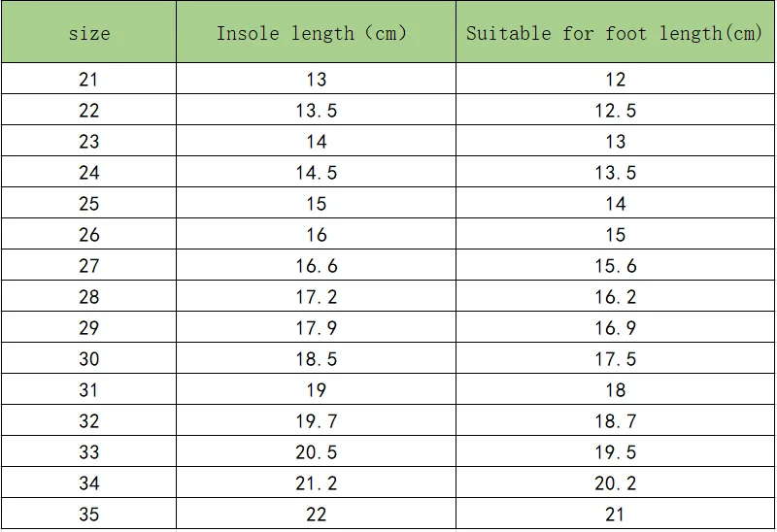Click the "size" column header
Image resolution: width=777 pixels, height=532 pixels.
pyautogui.click(x=88, y=33)
